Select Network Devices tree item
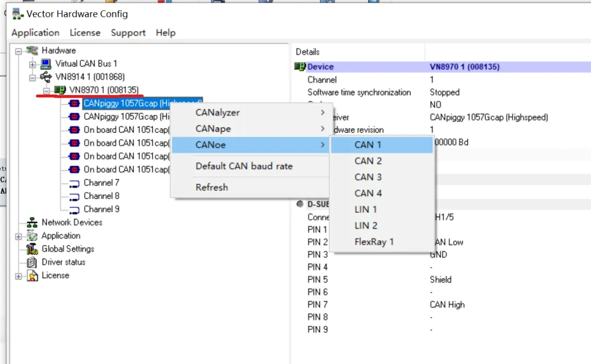This screenshot has width=591, height=364. [72, 222]
